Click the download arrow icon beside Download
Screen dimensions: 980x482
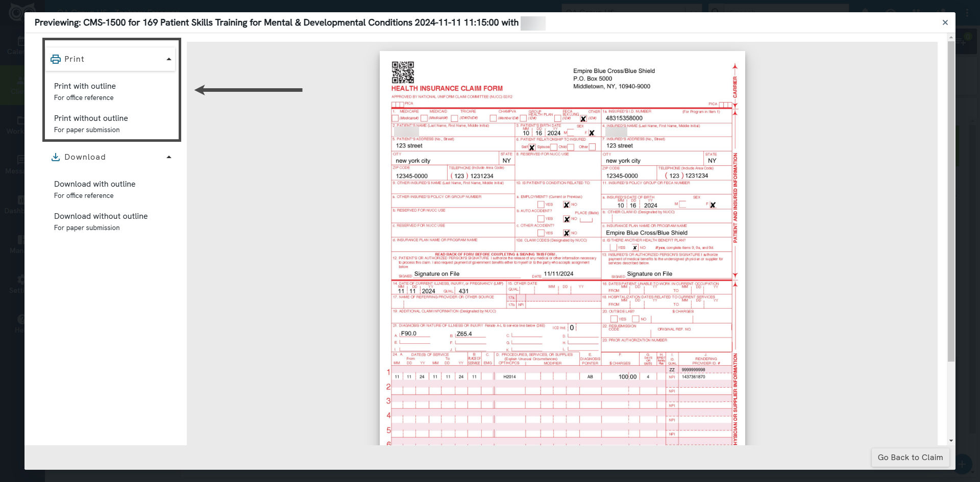(x=55, y=157)
